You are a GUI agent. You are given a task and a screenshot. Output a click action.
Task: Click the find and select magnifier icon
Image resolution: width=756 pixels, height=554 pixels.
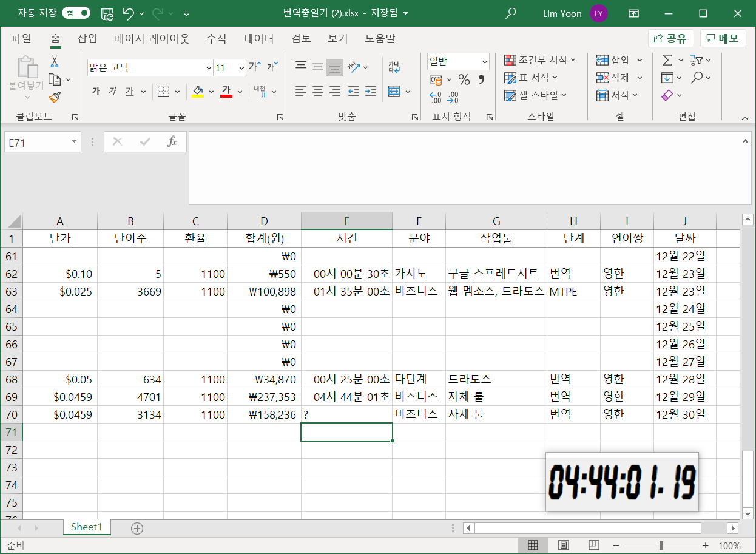click(698, 78)
